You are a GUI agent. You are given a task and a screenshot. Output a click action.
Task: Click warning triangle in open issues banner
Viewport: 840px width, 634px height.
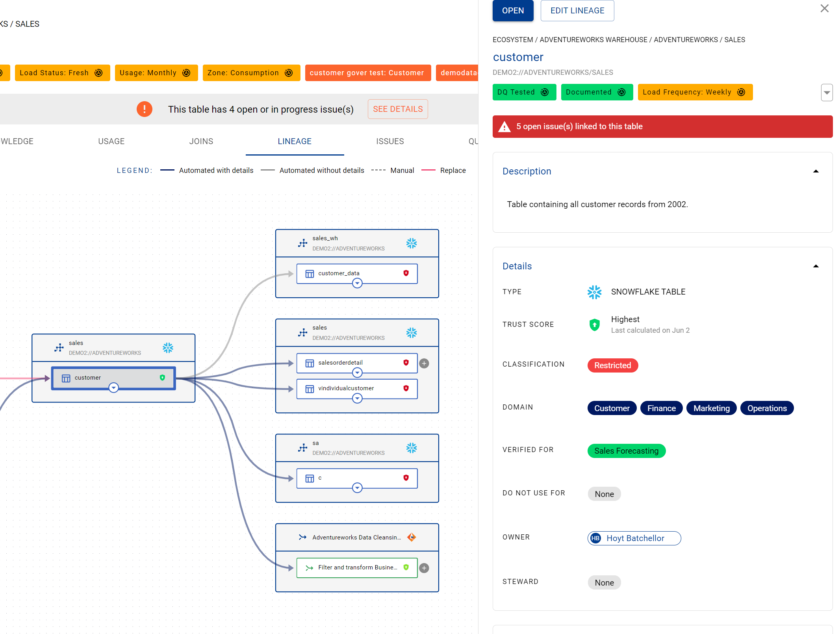(x=504, y=127)
